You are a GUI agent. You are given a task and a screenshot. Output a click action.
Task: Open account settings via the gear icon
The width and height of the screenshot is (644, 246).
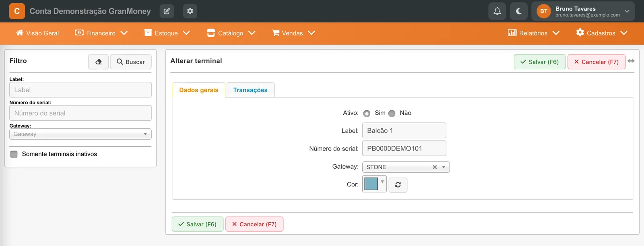(190, 11)
